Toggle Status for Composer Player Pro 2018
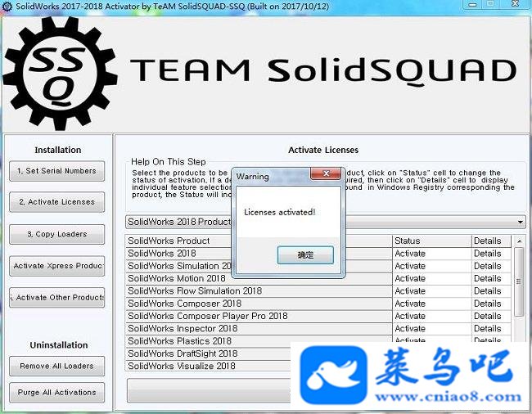This screenshot has width=532, height=414. pos(431,317)
